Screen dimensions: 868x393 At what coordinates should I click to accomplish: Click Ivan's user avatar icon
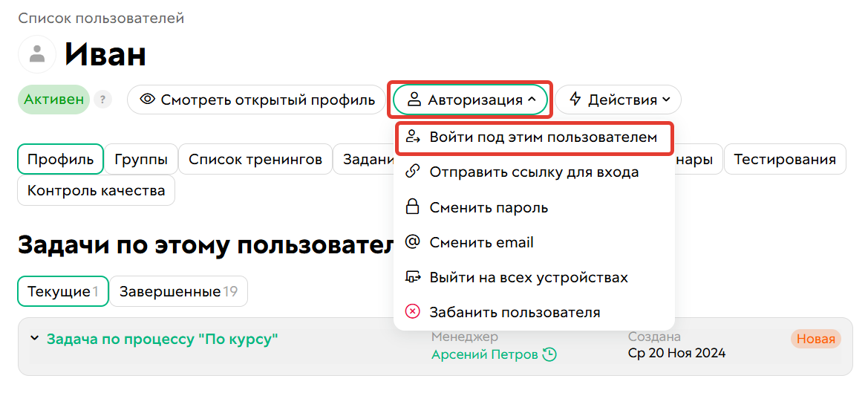click(37, 54)
